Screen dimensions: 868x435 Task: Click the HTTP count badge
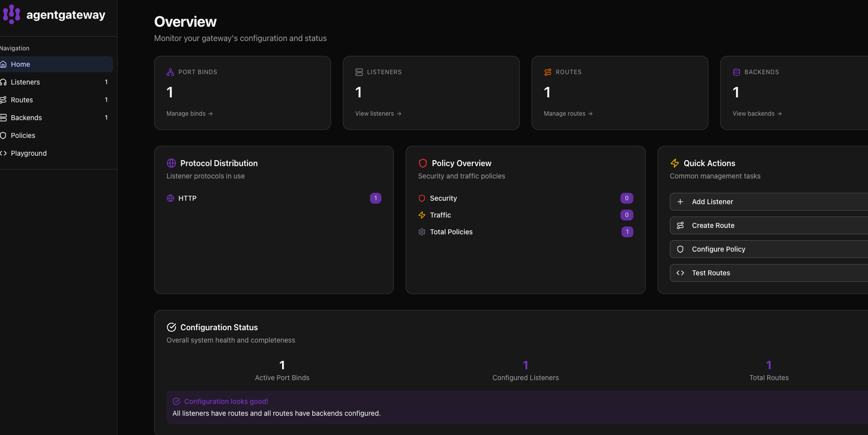point(375,198)
